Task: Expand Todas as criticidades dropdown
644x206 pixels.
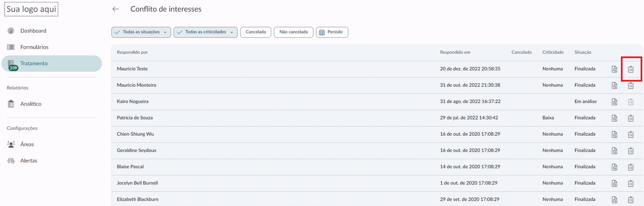Action: pos(205,32)
